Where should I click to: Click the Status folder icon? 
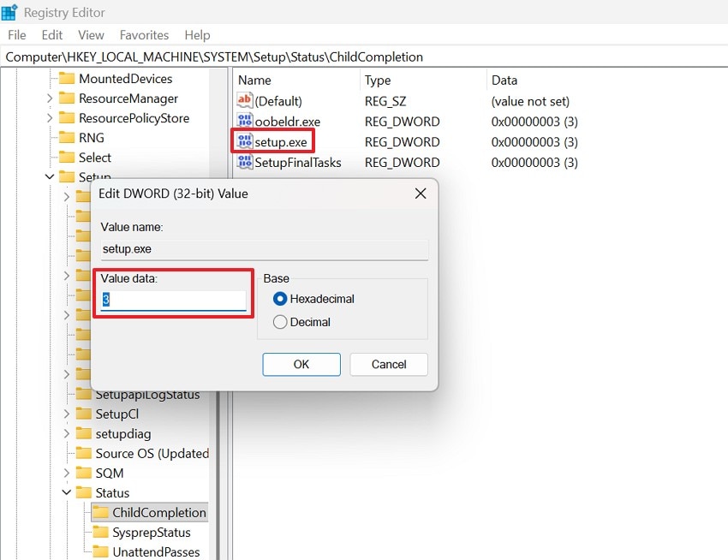pos(84,492)
